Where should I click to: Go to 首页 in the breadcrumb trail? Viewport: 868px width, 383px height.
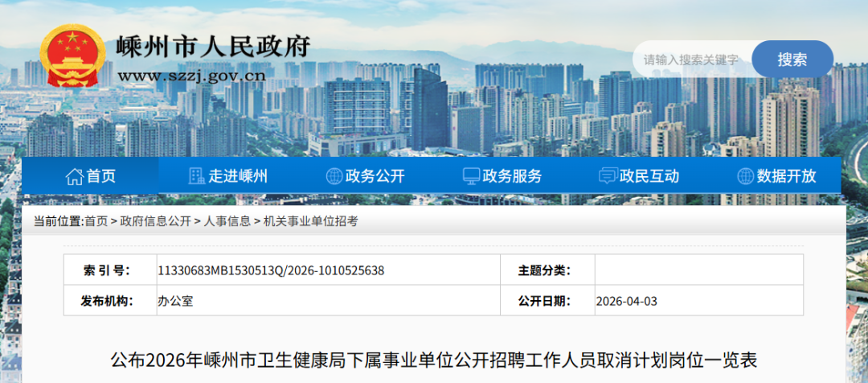point(96,221)
